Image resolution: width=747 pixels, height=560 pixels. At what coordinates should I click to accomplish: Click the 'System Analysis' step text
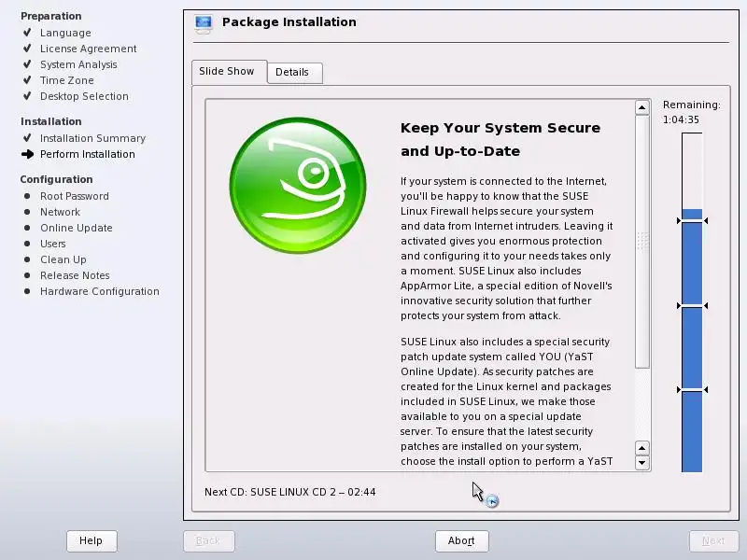pyautogui.click(x=78, y=64)
